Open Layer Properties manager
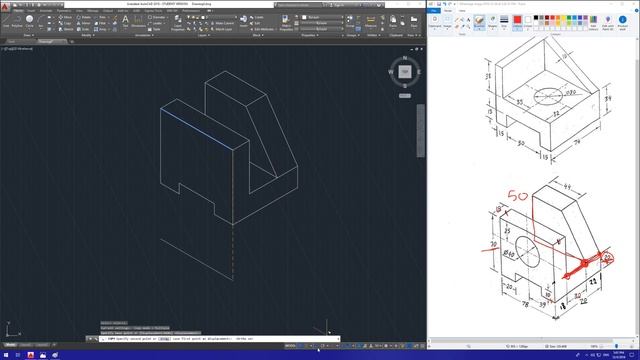 (178, 23)
